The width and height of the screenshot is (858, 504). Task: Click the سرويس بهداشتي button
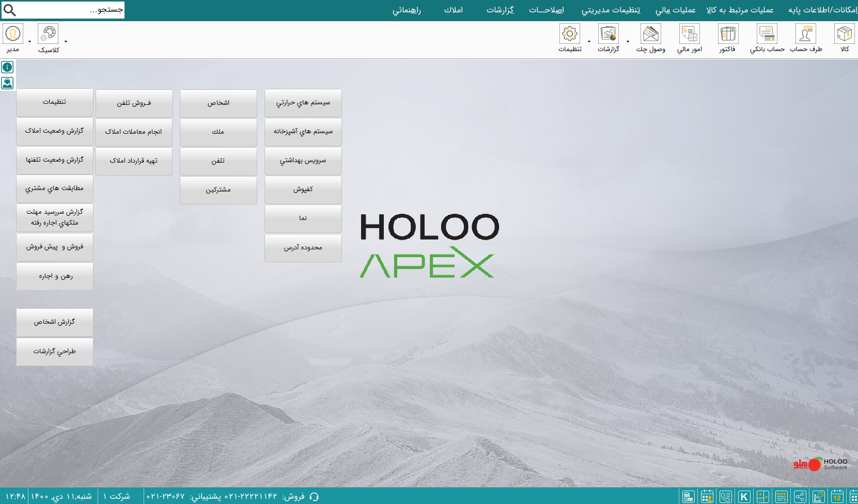pos(303,161)
